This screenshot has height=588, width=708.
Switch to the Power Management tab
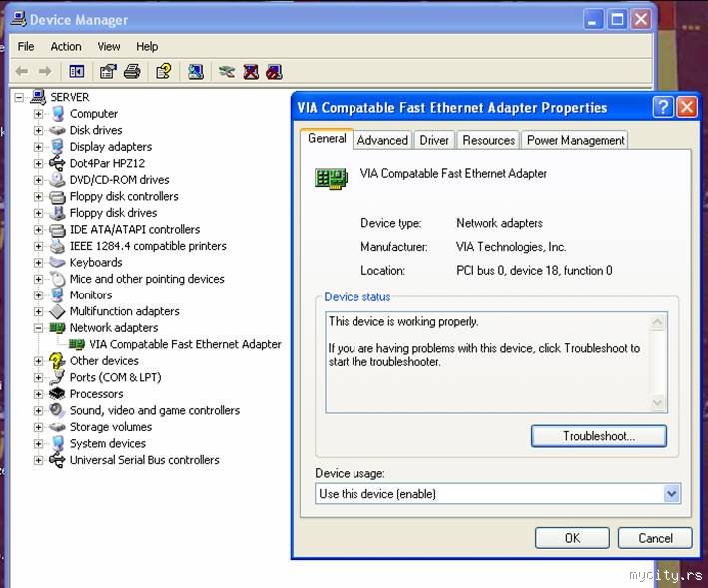tap(576, 140)
